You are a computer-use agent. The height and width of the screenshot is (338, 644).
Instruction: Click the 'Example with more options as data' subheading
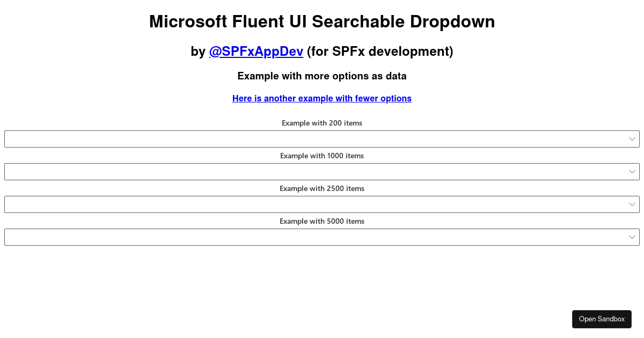322,76
